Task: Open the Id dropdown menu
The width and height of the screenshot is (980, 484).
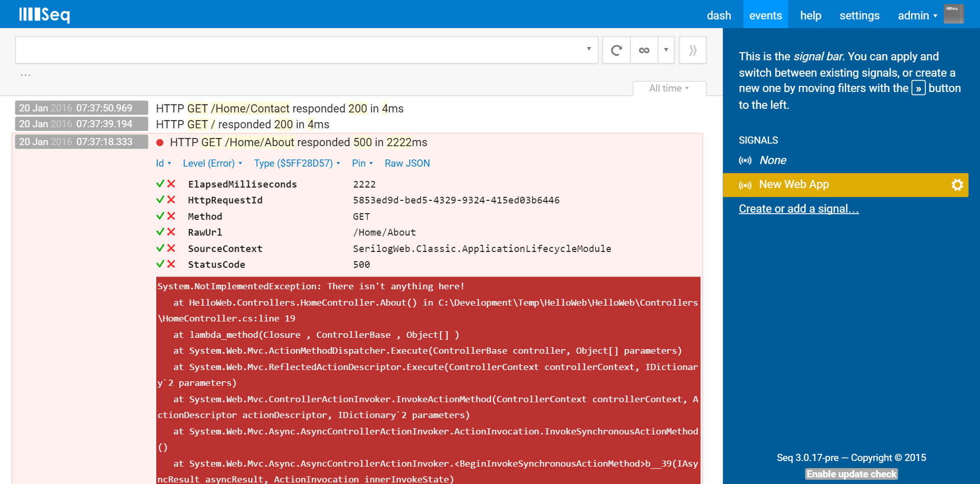Action: [x=163, y=163]
